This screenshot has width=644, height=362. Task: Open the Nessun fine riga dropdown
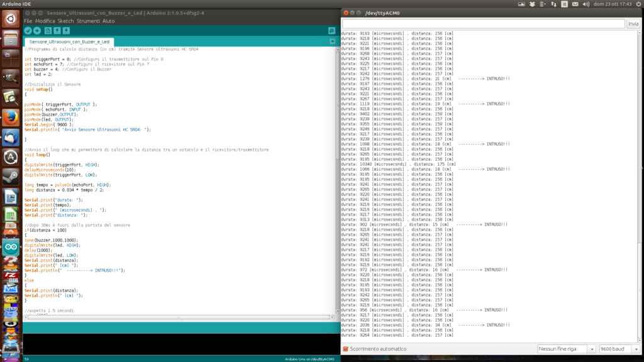pos(567,349)
